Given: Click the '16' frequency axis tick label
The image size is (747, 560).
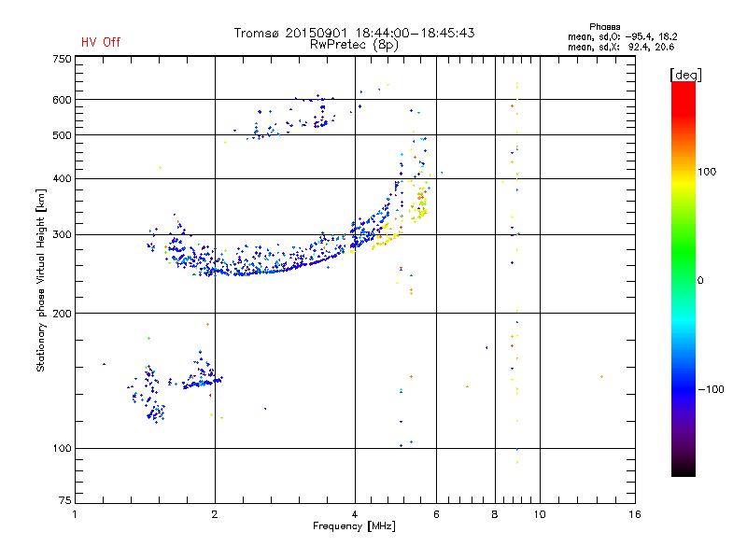Looking at the screenshot, I should click(x=635, y=514).
